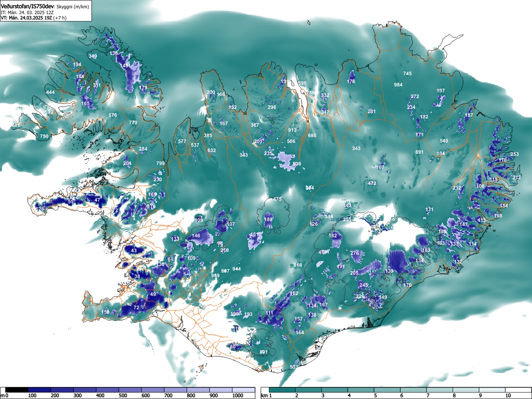532x399 pixels.
Task: Pick the 900–1000 m pale lavender swatch
Action: pos(221,390)
